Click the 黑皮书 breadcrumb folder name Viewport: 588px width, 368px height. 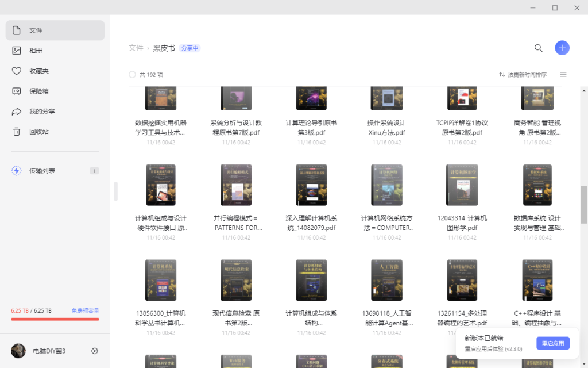point(164,48)
